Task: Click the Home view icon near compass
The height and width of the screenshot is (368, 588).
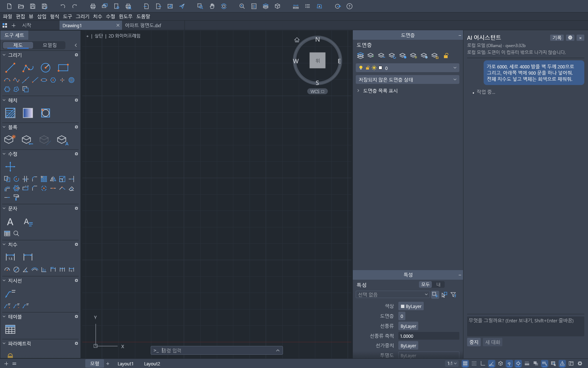Action: click(x=297, y=40)
